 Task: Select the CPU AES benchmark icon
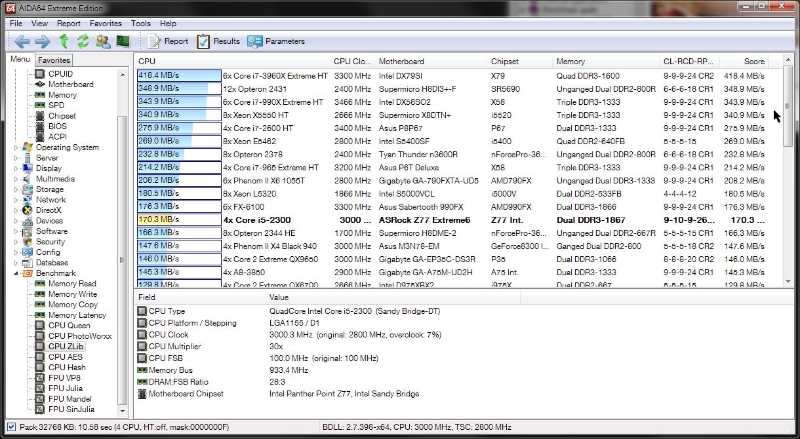click(x=40, y=357)
